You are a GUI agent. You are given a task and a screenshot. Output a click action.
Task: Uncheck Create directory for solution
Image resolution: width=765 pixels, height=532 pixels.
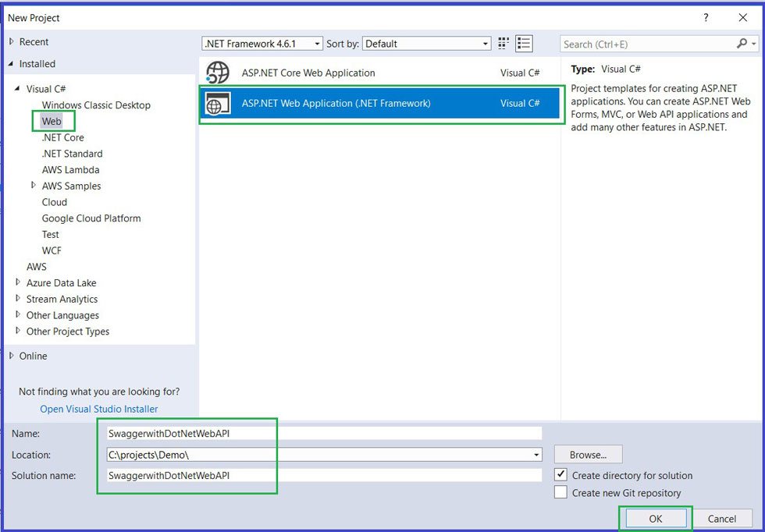point(562,475)
